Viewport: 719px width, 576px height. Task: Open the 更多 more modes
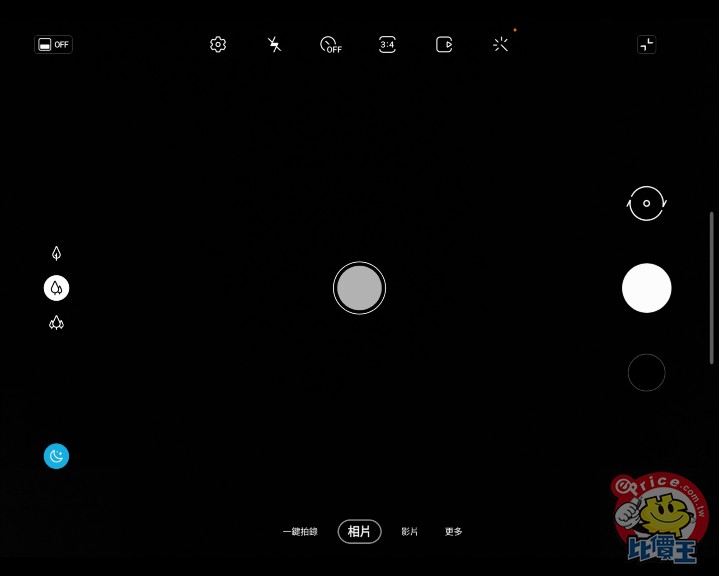454,532
